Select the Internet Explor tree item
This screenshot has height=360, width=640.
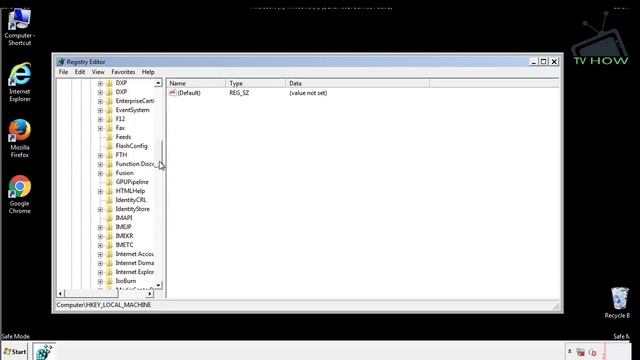(134, 272)
